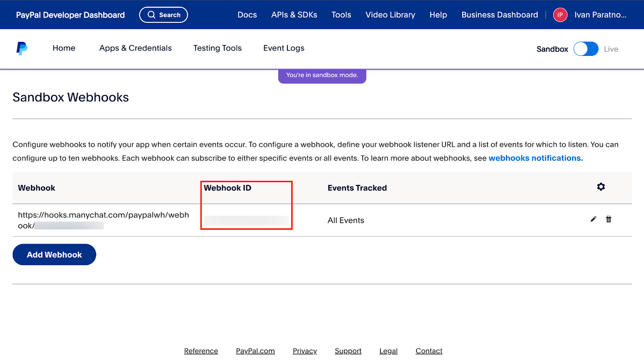
Task: Open the Testing Tools tab
Action: click(217, 48)
